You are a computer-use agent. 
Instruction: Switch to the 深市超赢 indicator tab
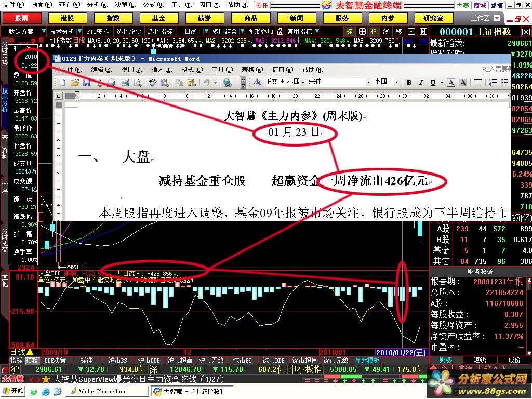(304, 361)
